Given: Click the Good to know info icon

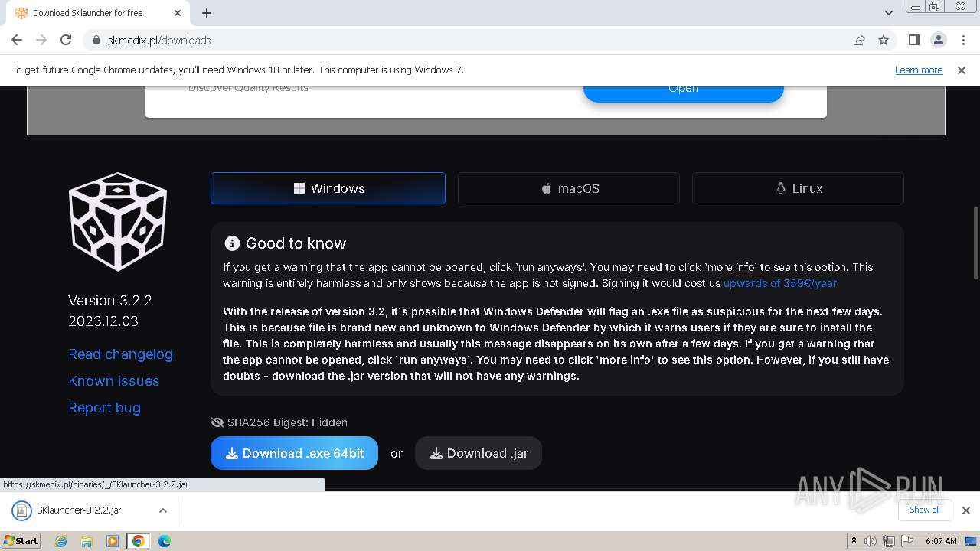Looking at the screenshot, I should [232, 243].
